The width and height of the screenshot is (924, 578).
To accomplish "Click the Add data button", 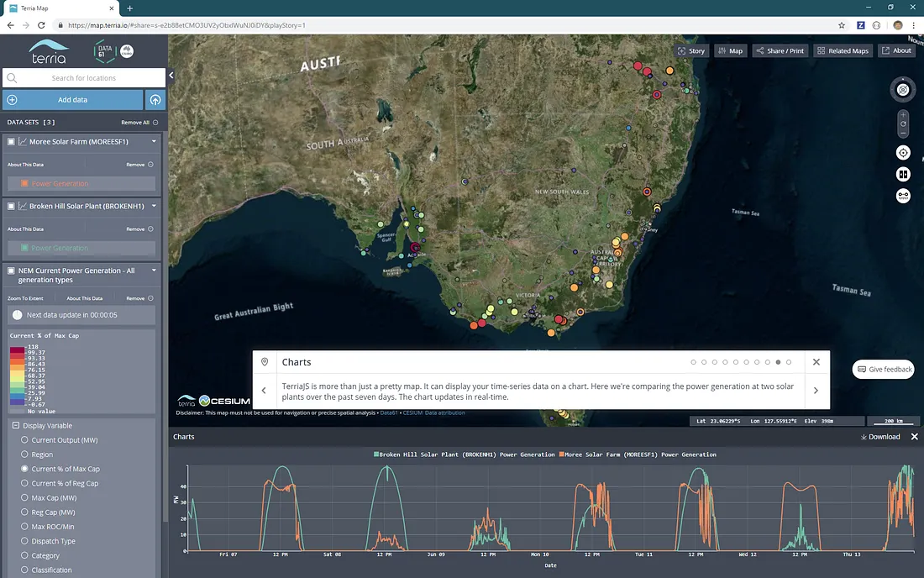I will [x=72, y=100].
